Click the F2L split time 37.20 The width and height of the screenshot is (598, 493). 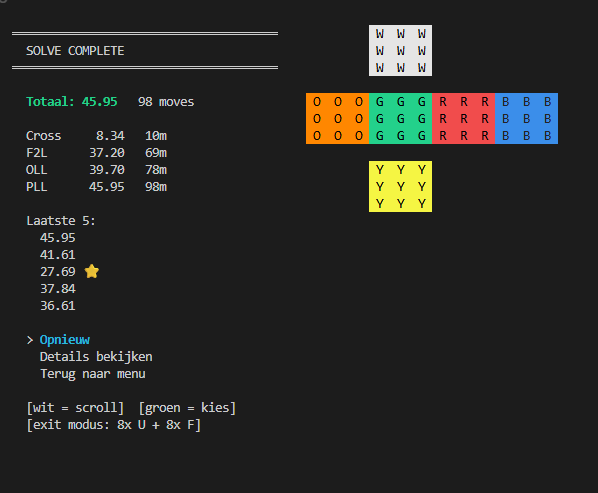pos(107,153)
